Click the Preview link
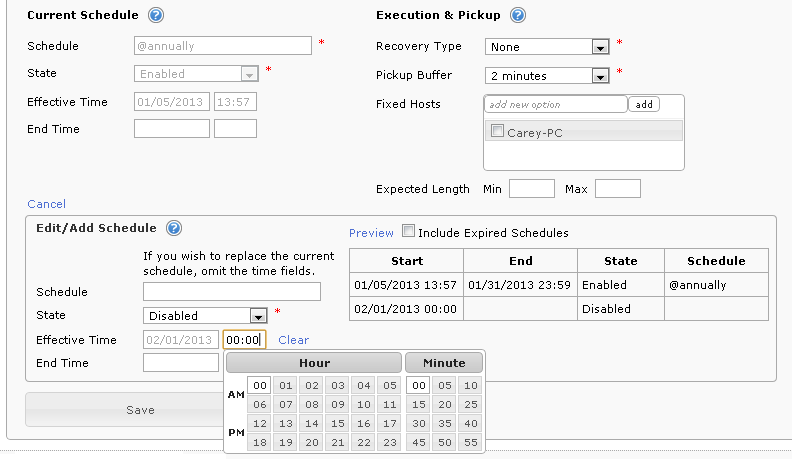Viewport: 792px width, 459px height. pos(371,233)
